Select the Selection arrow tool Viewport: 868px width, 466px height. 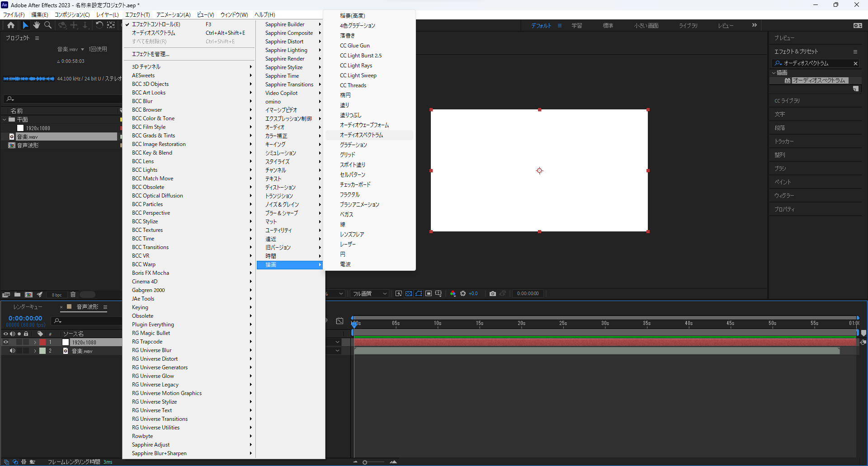click(x=25, y=25)
